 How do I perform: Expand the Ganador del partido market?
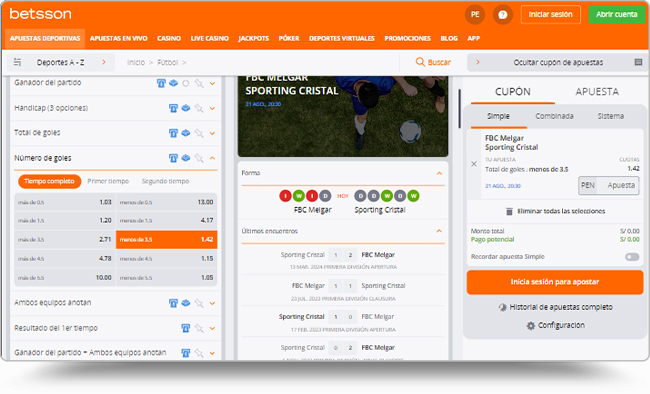pos(212,83)
